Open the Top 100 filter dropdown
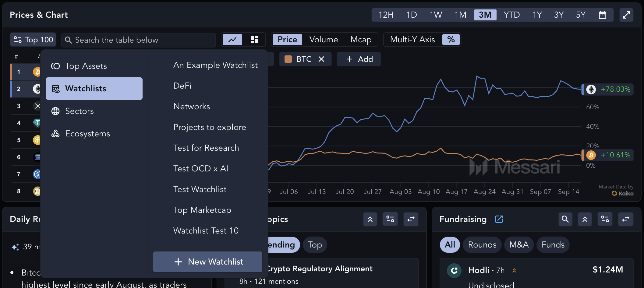644x288 pixels. 33,40
